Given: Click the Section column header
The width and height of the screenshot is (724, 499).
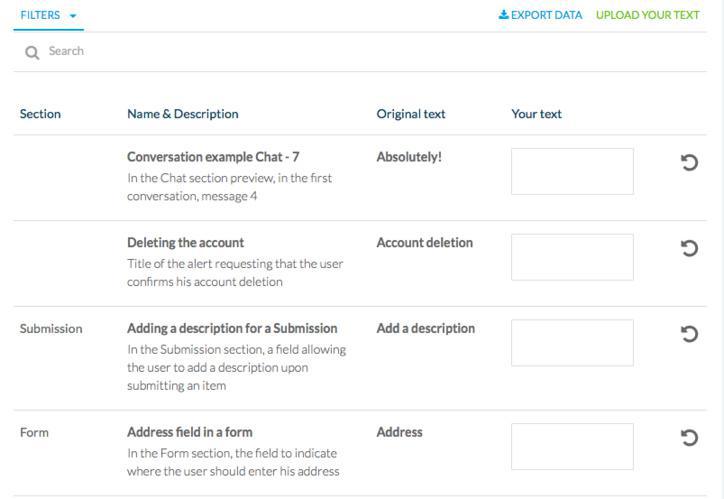Looking at the screenshot, I should pos(40,114).
